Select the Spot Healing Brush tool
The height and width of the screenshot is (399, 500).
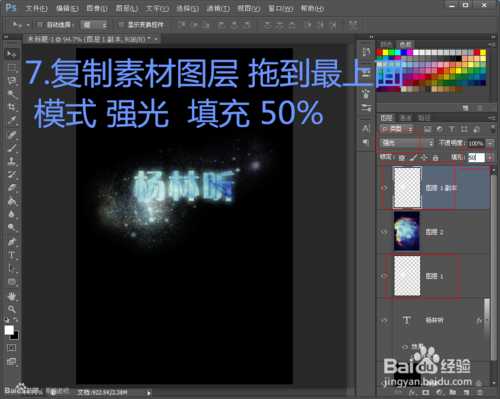[x=12, y=135]
